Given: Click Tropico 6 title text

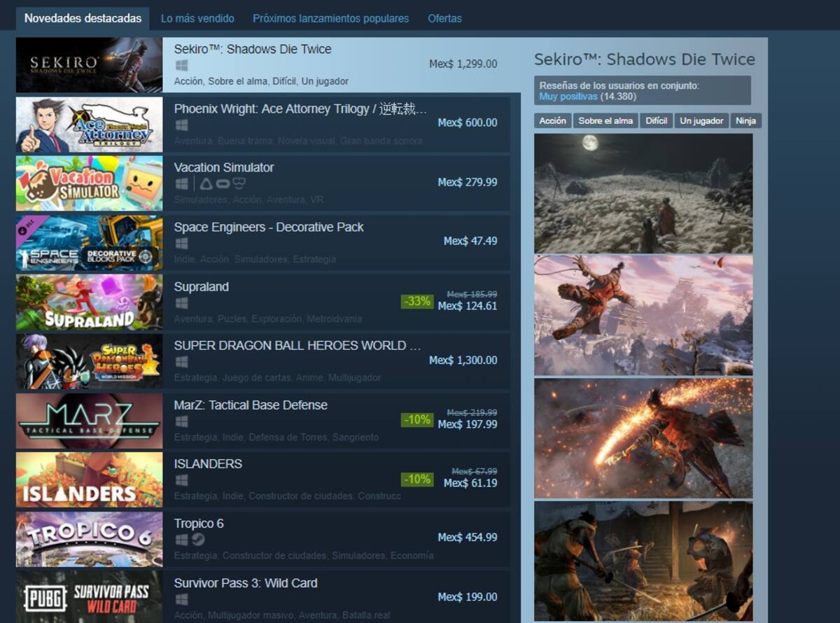Looking at the screenshot, I should point(199,523).
